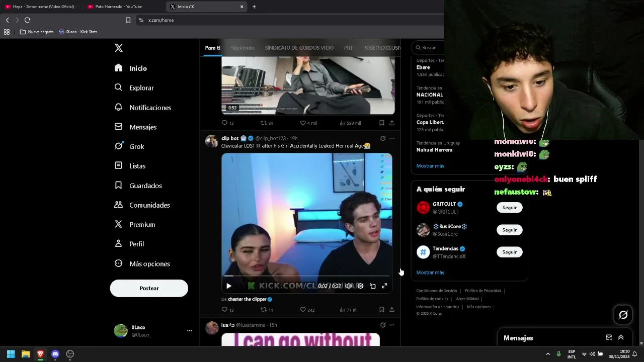The image size is (644, 362).
Task: View analytics showing 77 mil views
Action: (349, 310)
